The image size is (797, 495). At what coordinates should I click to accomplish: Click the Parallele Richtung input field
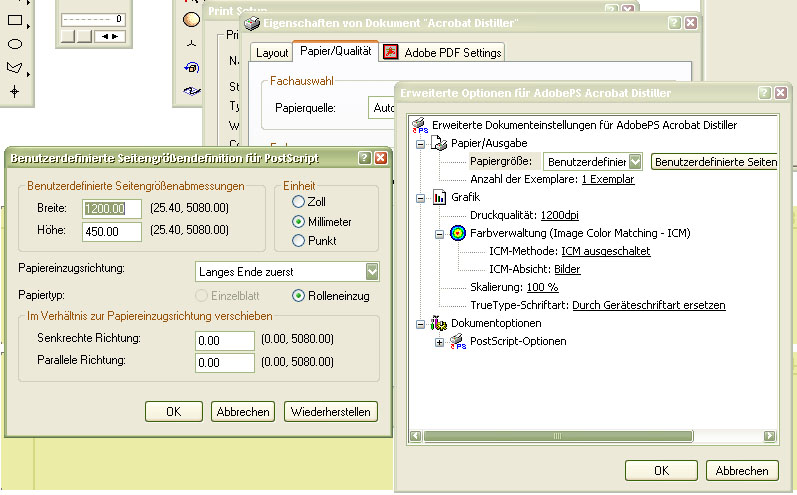pyautogui.click(x=225, y=363)
